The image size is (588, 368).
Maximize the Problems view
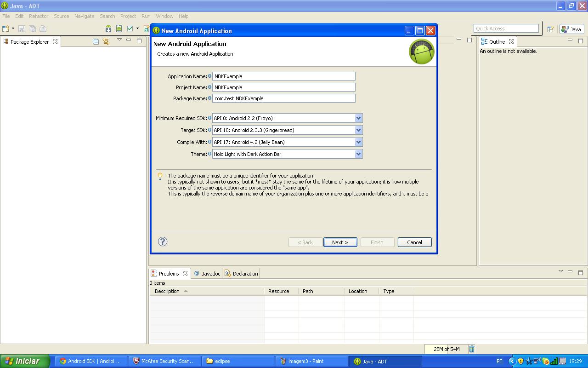(581, 272)
